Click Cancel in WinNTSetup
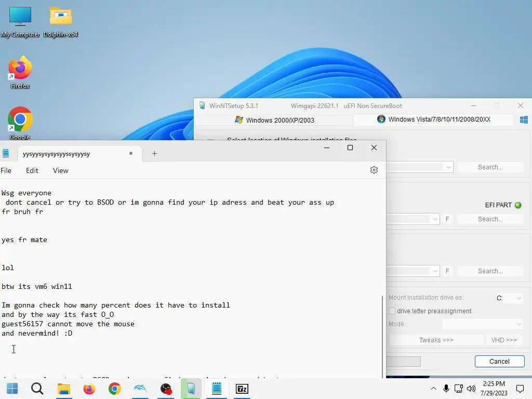The image size is (532, 399). [x=499, y=362]
